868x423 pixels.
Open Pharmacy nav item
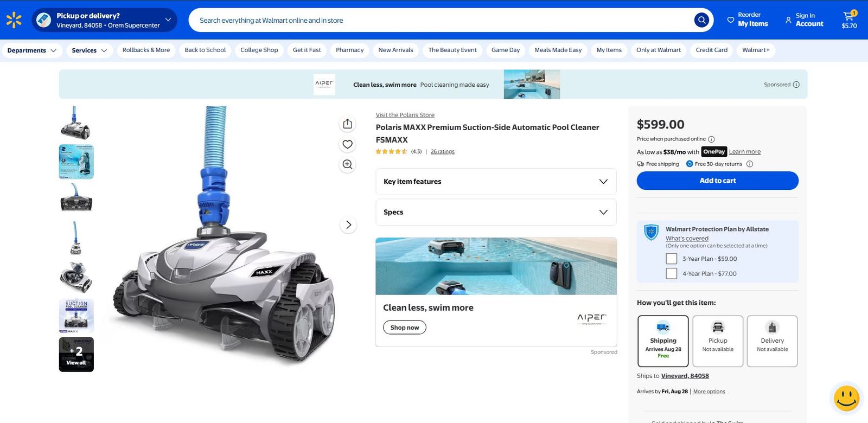(350, 50)
